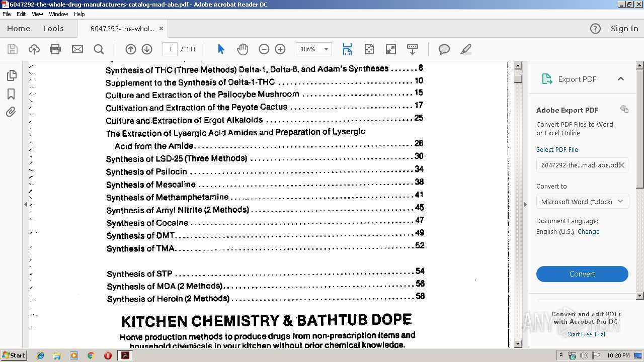The image size is (644, 362).
Task: Open the View menu
Action: (x=38, y=14)
